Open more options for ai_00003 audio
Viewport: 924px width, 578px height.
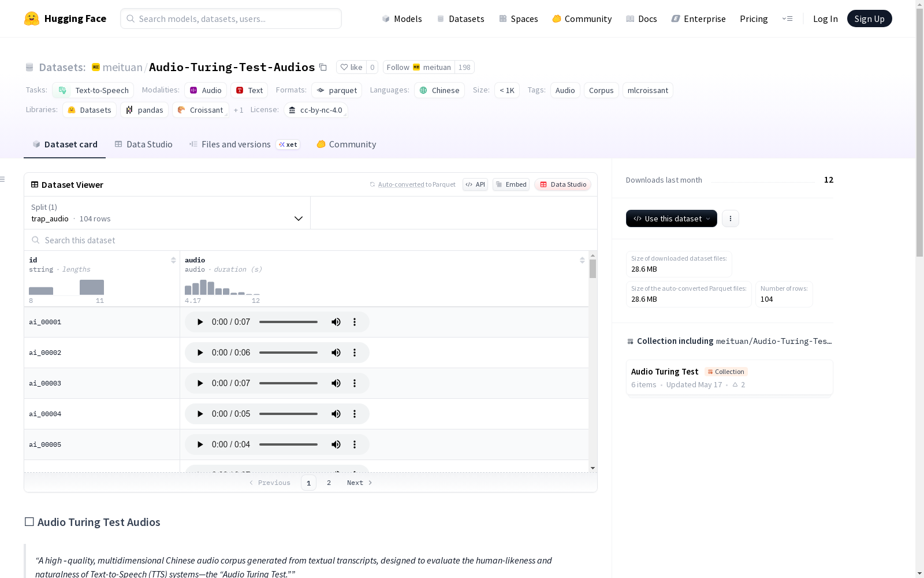[x=355, y=383]
